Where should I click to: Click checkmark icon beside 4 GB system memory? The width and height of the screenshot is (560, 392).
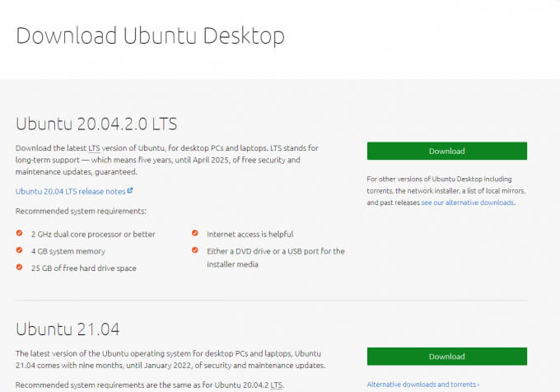[20, 250]
